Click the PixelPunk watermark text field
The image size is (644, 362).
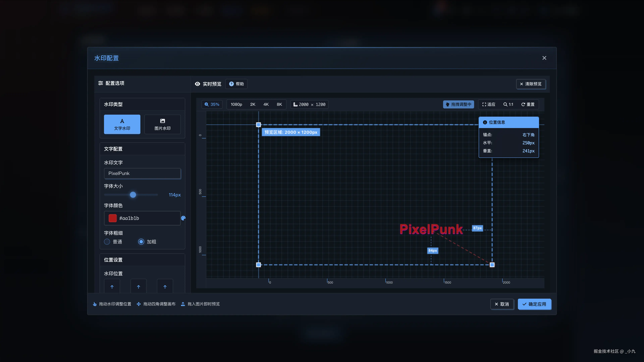tap(142, 173)
